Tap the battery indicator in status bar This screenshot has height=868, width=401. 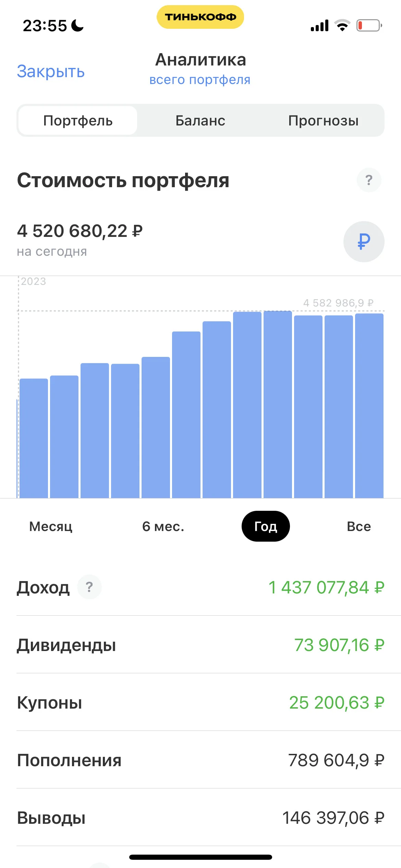click(x=369, y=25)
